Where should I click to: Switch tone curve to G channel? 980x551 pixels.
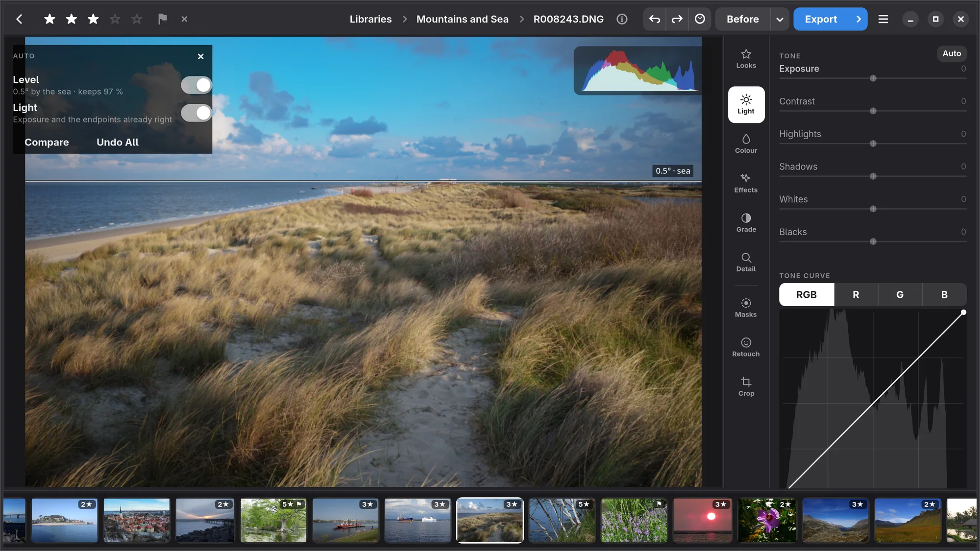900,294
